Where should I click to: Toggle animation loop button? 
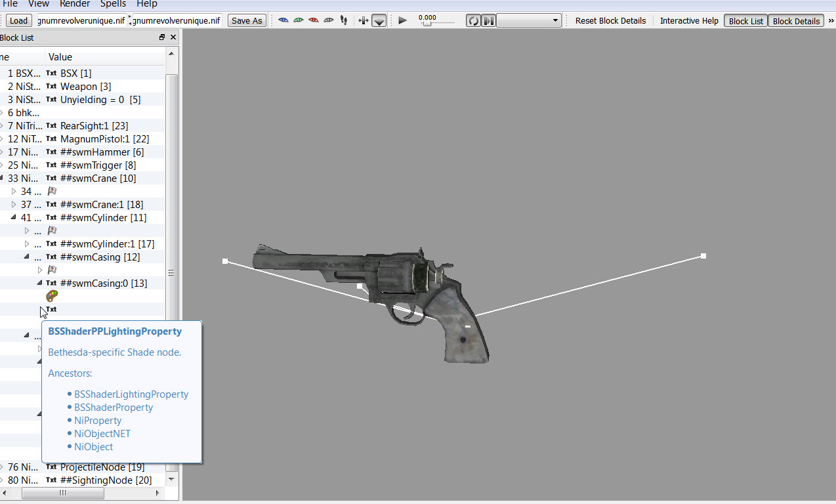point(473,21)
